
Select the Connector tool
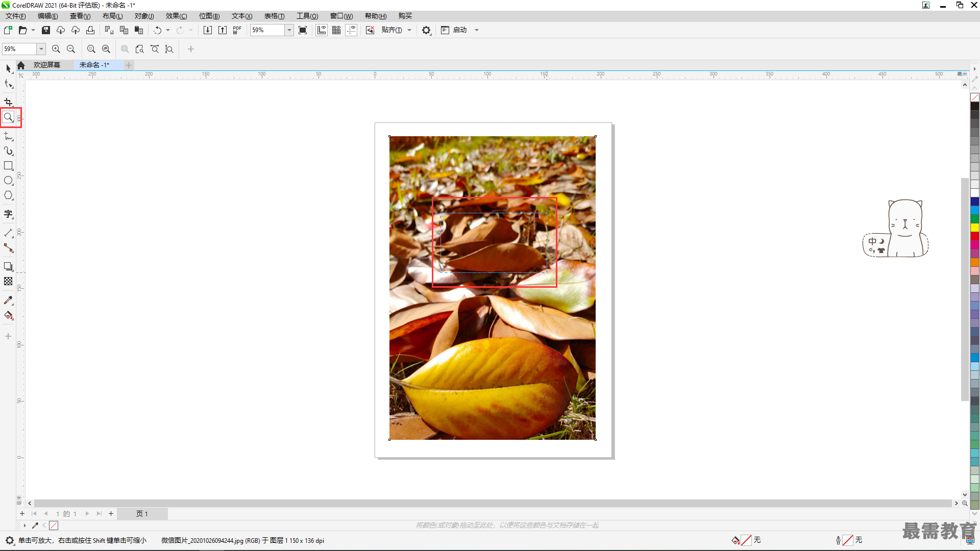[8, 248]
